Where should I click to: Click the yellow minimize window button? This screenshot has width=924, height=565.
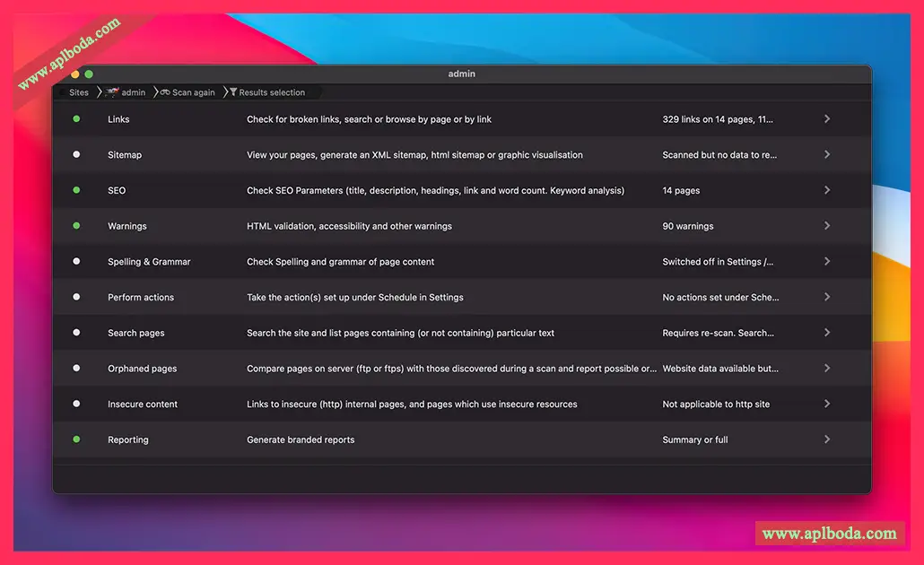point(75,74)
